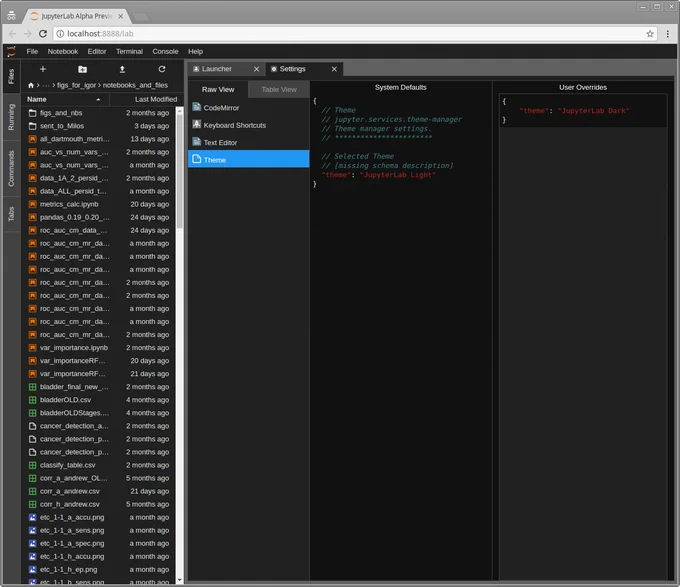Screen dimensions: 680x587
Task: Select the Raw View tab
Action: pos(218,89)
